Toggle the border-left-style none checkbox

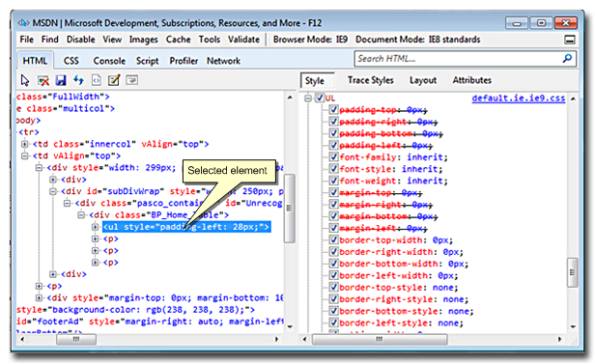pos(333,323)
